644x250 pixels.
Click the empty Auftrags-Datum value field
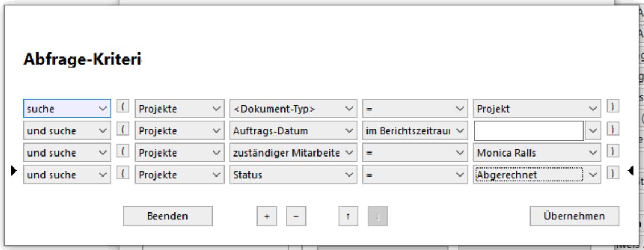[528, 130]
